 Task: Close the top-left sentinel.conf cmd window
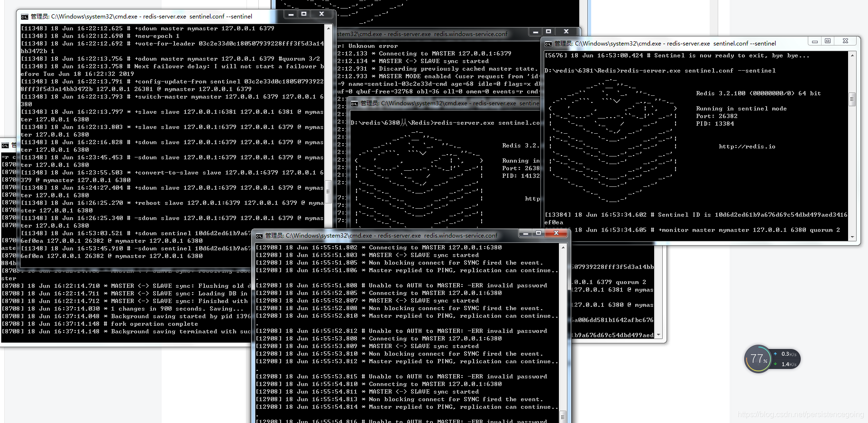pos(322,14)
